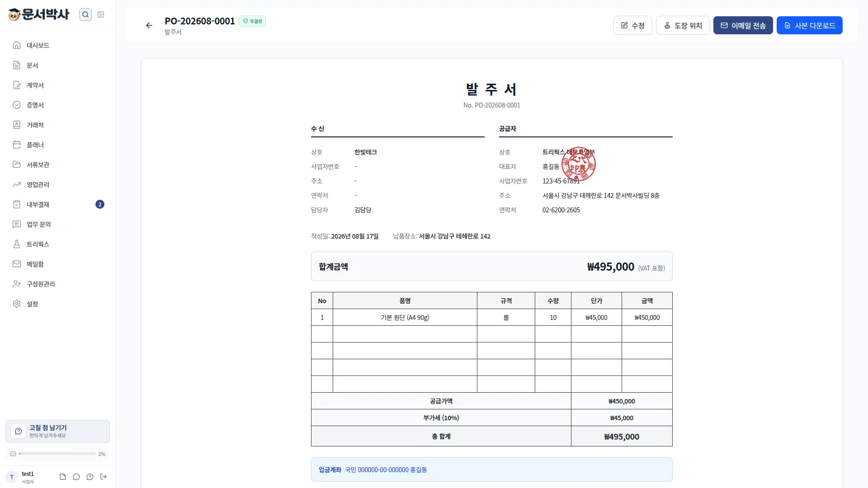Click the 이메일 전송 button
The height and width of the screenshot is (488, 868).
(x=743, y=25)
